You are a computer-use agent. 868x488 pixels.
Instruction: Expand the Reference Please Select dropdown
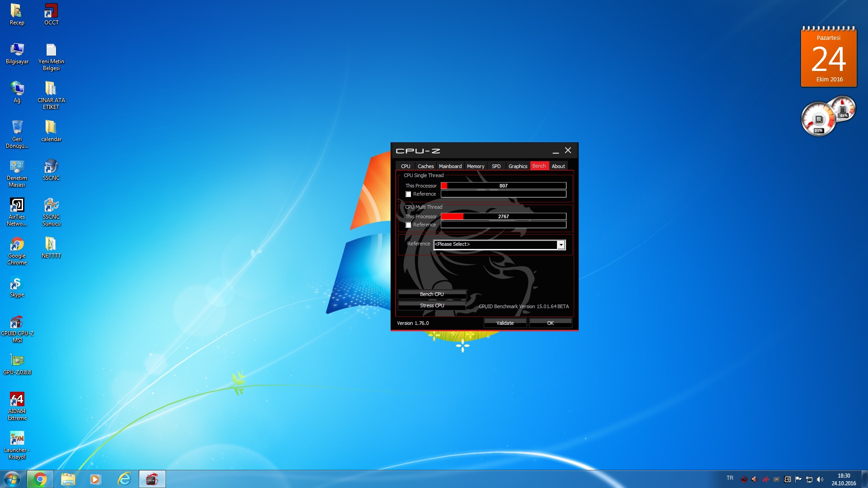click(x=561, y=244)
